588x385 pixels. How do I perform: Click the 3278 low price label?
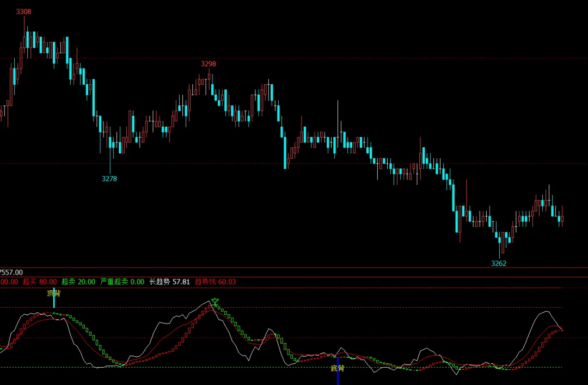[109, 179]
